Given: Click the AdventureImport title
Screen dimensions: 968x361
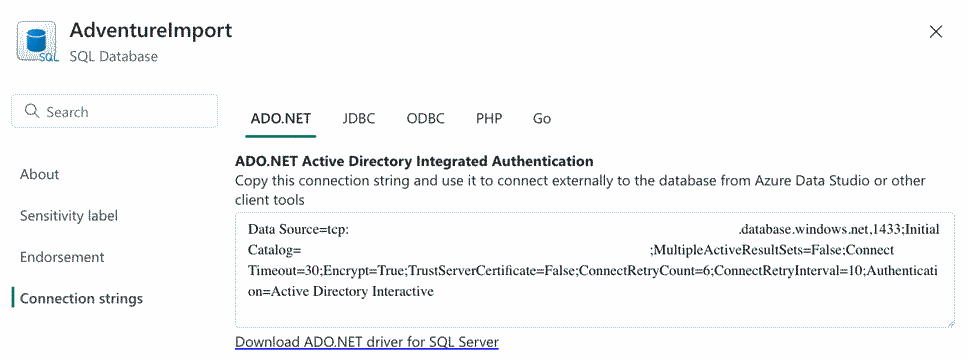Looking at the screenshot, I should (151, 30).
